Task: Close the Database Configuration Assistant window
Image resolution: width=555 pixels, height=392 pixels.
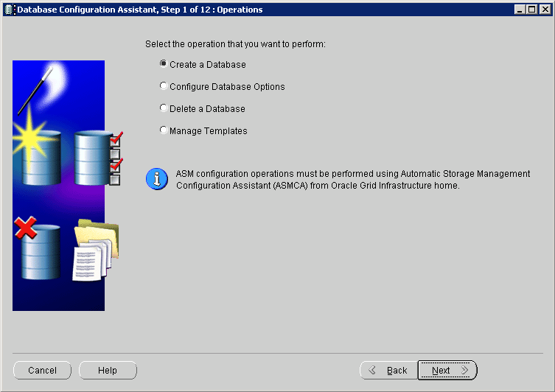Action: (x=545, y=10)
